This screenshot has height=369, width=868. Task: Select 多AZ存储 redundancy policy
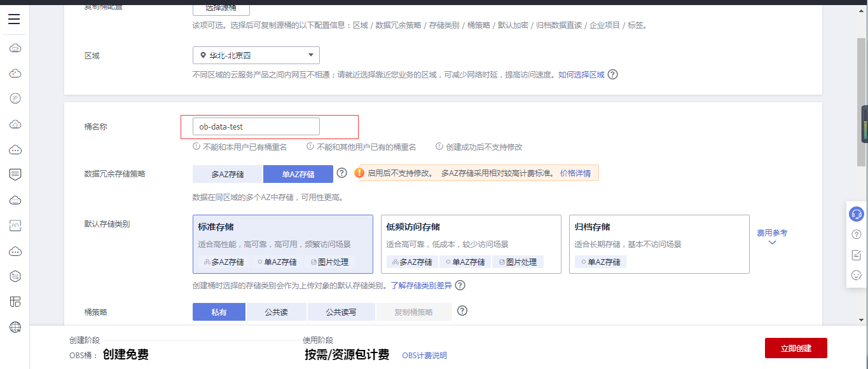[228, 174]
